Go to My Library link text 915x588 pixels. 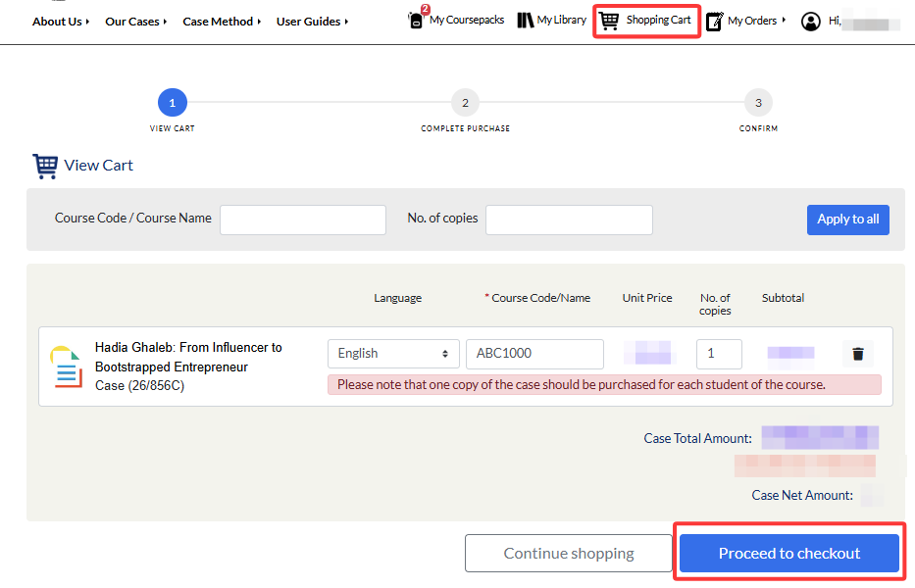[x=561, y=20]
